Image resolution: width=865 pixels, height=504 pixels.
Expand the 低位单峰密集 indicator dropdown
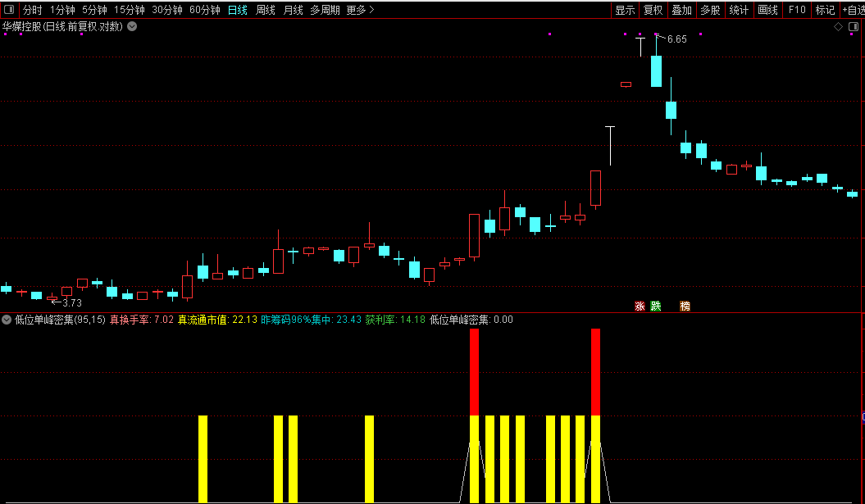(x=7, y=320)
